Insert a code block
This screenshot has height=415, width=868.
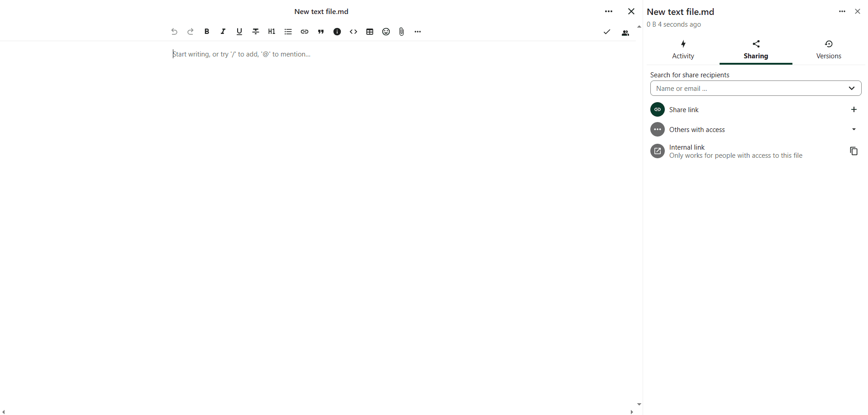coord(353,32)
